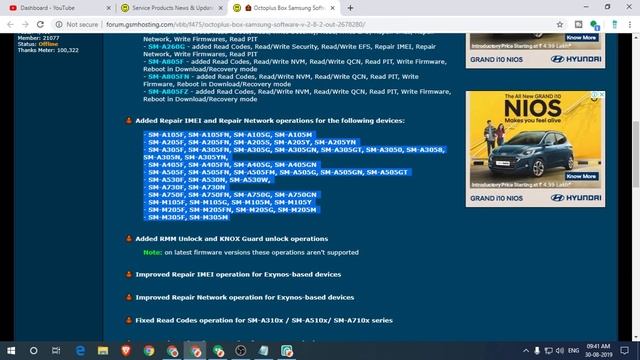Open the SM-A805F device link

pos(166,62)
